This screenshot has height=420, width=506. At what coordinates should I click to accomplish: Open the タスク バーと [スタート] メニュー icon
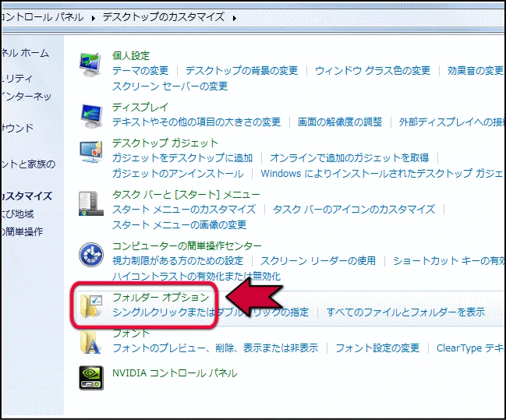click(x=91, y=203)
